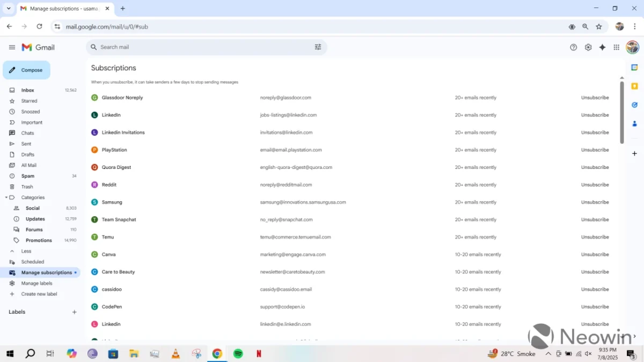Unsubscribe from Canva marketing emails
644x362 pixels.
tap(595, 255)
